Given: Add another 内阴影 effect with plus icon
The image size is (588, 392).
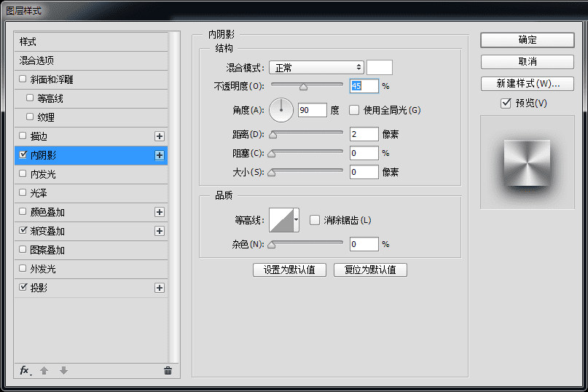Looking at the screenshot, I should 160,155.
